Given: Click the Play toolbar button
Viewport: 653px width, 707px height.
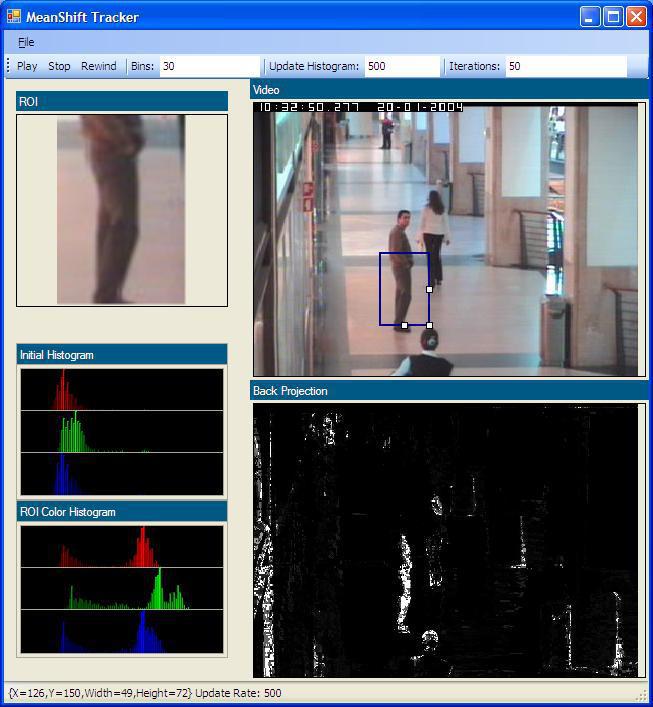Looking at the screenshot, I should [27, 66].
